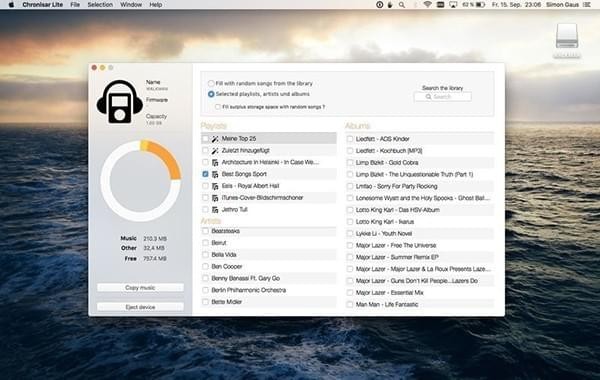Click the Eject device button
This screenshot has width=600, height=380.
pos(140,307)
